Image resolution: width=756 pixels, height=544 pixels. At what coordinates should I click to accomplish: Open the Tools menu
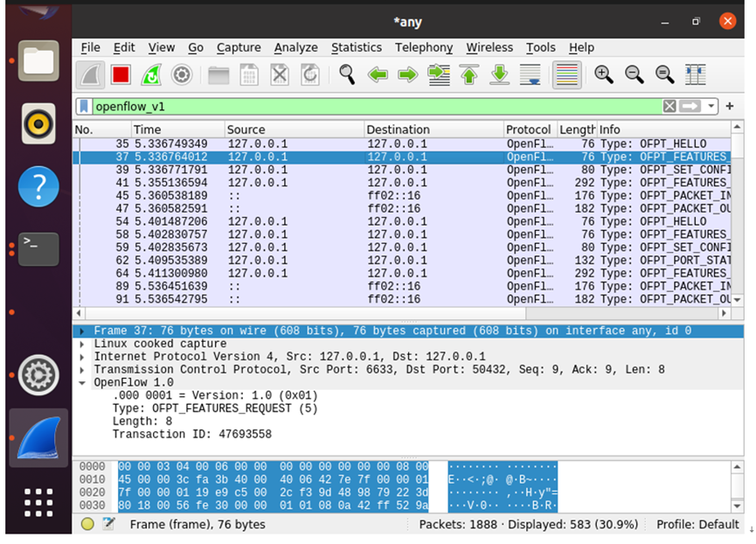[x=540, y=47]
